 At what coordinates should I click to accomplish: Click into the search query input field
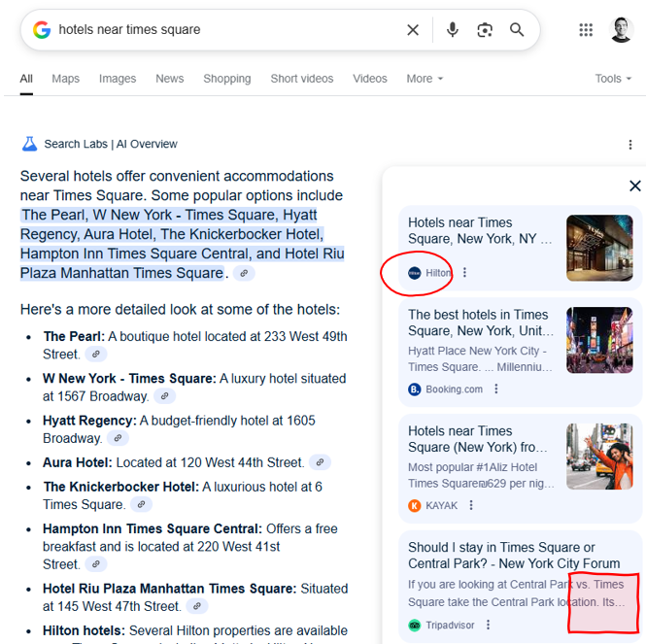(x=226, y=30)
